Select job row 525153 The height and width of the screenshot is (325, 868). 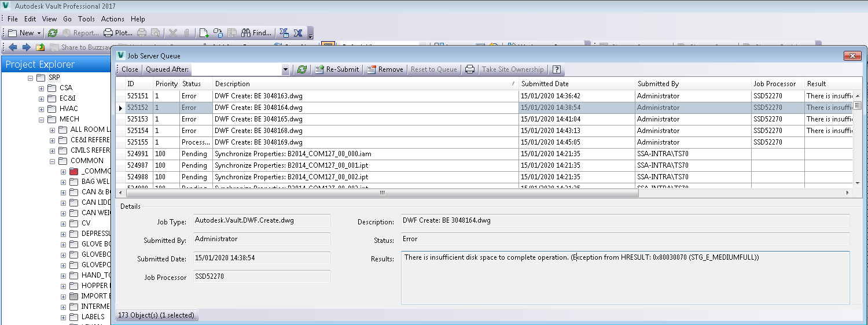point(485,119)
